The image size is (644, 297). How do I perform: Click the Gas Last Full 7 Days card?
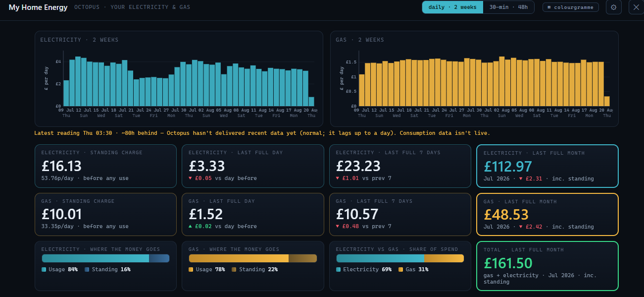tap(400, 214)
